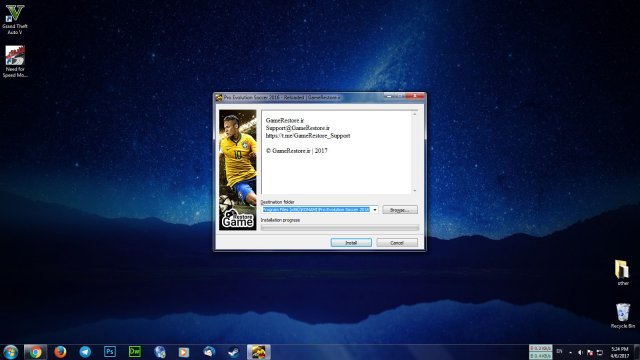The height and width of the screenshot is (360, 640).
Task: Close the installer window
Action: pyautogui.click(x=415, y=96)
